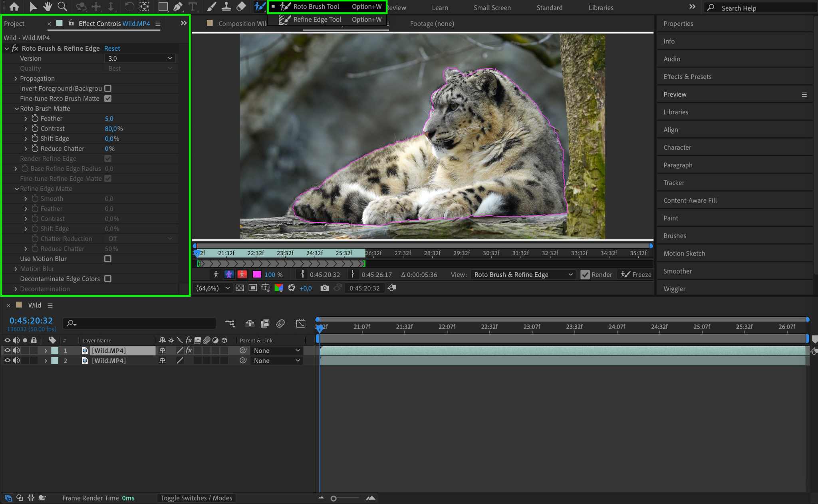Click the Home icon
Viewport: 818px width, 504px height.
coord(14,6)
